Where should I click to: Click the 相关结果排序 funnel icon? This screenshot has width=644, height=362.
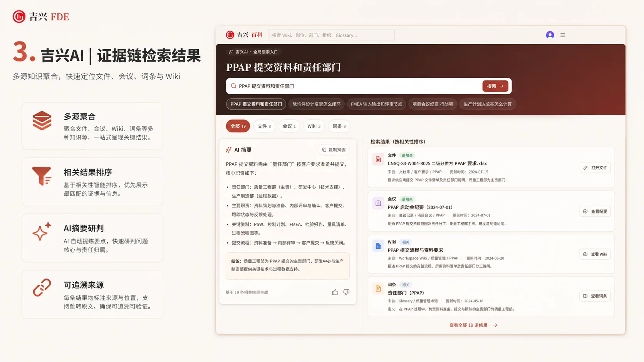pos(42,176)
